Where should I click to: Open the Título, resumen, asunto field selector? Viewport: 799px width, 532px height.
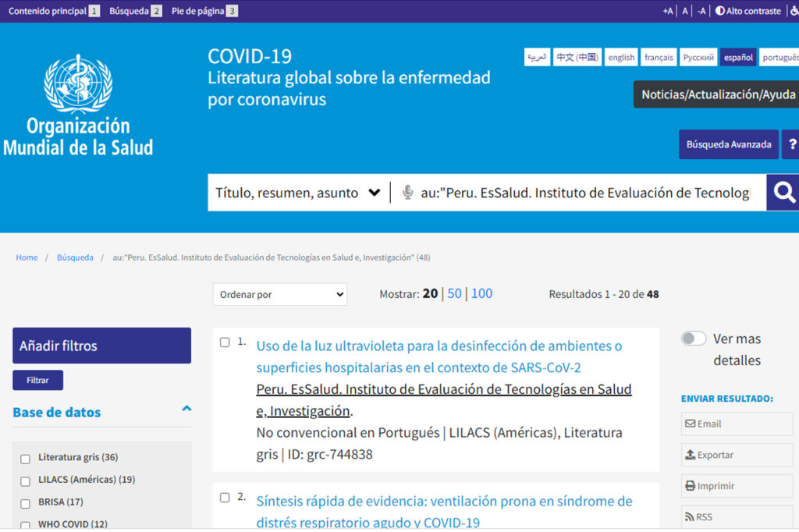298,193
